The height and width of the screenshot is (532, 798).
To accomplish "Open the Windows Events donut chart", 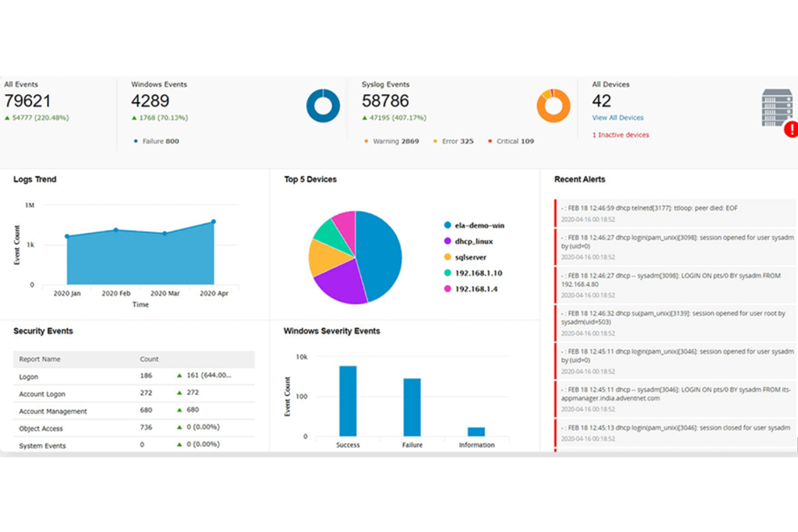I will click(x=322, y=106).
